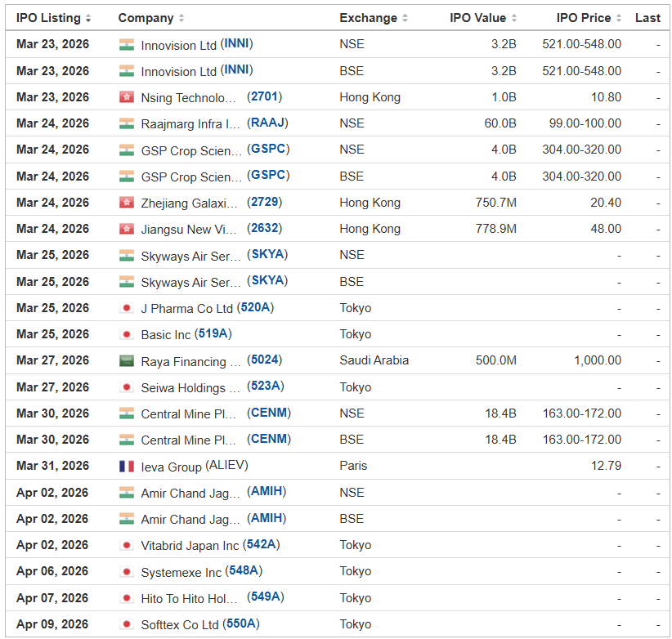The height and width of the screenshot is (639, 672).
Task: Open GSPC ticker in the NSE row
Action: pyautogui.click(x=268, y=149)
